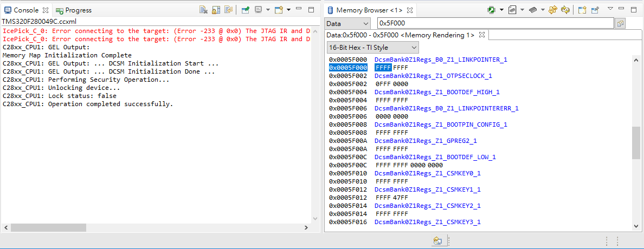Click DcsmBank0Z1Regs_Z1_CSMKEY3_1 label

coord(428,222)
